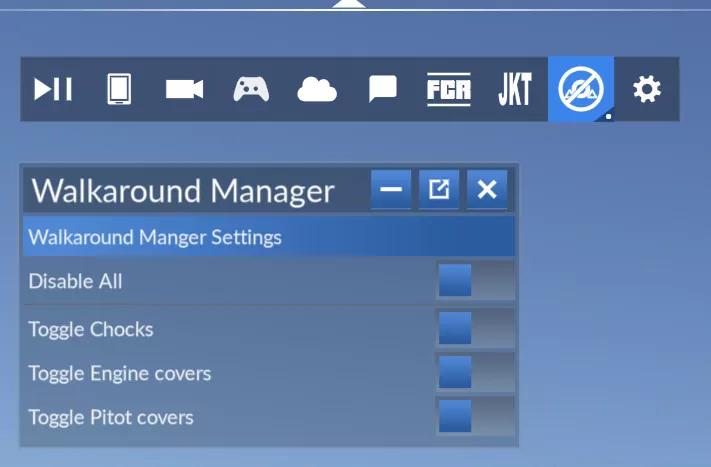711x467 pixels.
Task: Pop out the Walkaround Manager into a separate window
Action: click(x=439, y=190)
